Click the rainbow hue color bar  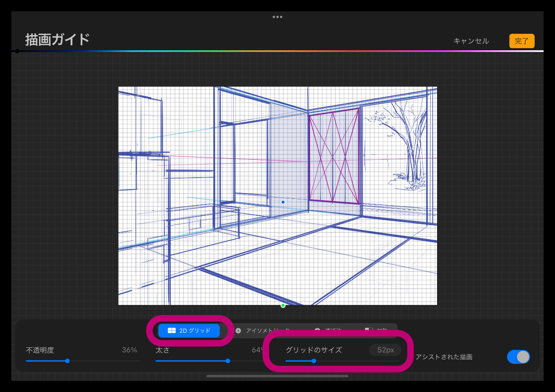(x=277, y=51)
